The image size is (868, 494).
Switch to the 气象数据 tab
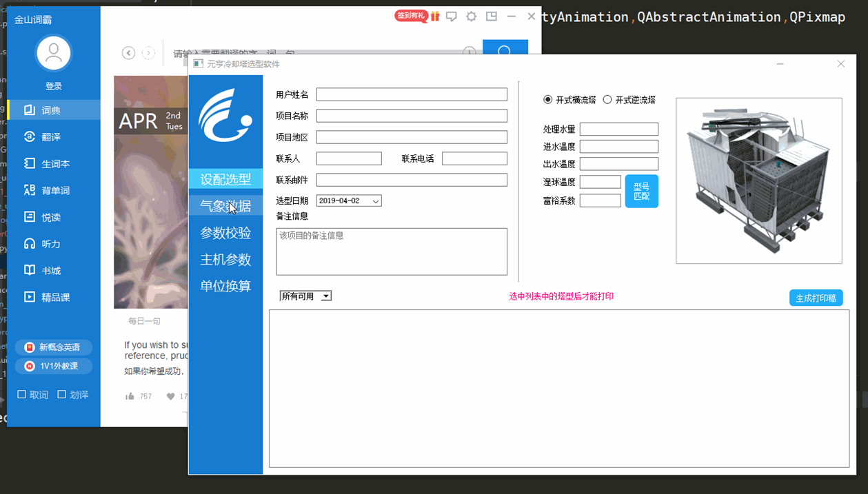[x=225, y=205]
